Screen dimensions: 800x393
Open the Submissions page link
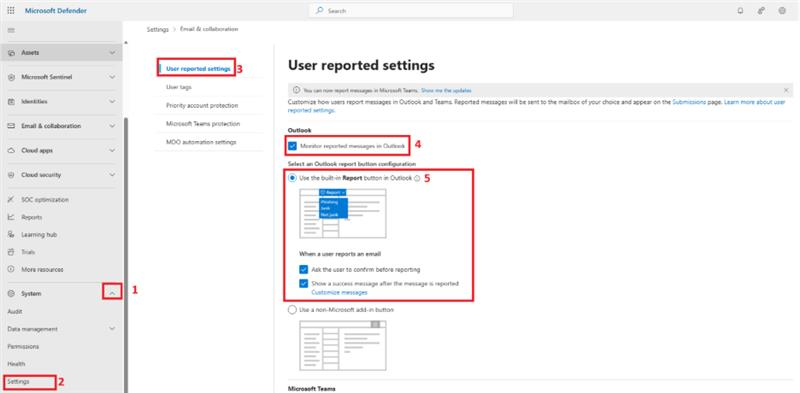(689, 102)
